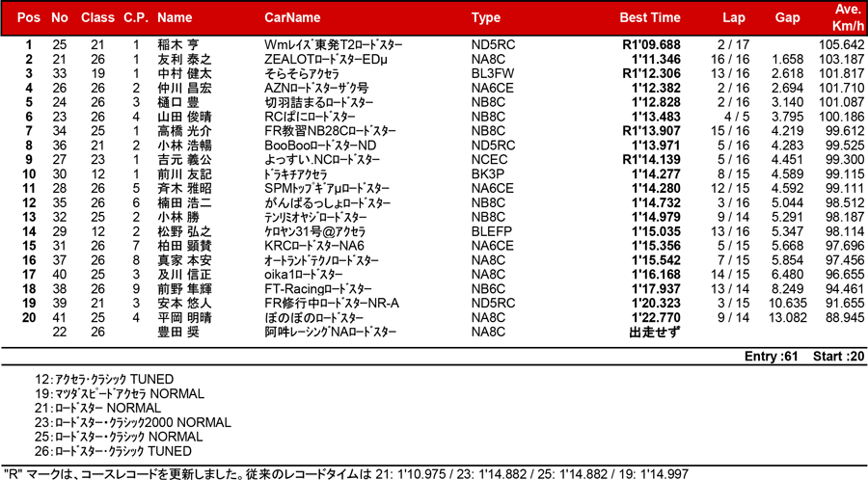Click average speed 105.642
This screenshot has width=868, height=480.
[x=841, y=44]
